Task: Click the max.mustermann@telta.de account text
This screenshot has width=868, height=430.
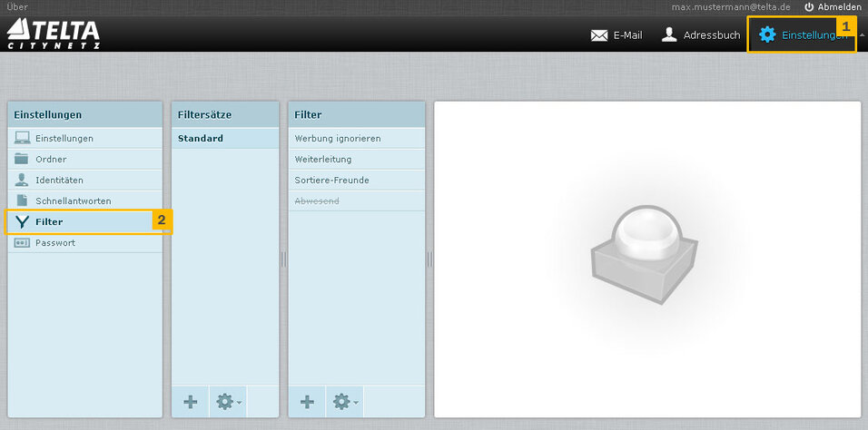Action: tap(731, 7)
